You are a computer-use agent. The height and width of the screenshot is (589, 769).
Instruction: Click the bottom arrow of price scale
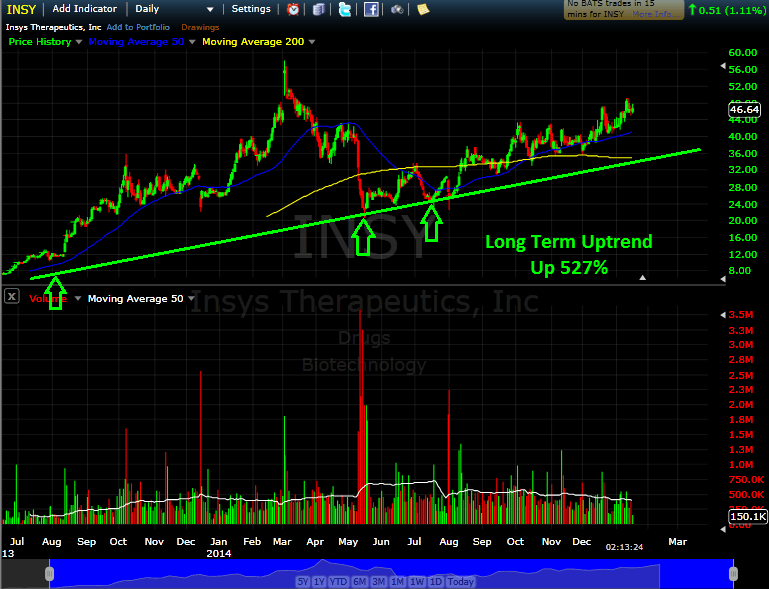[x=723, y=279]
